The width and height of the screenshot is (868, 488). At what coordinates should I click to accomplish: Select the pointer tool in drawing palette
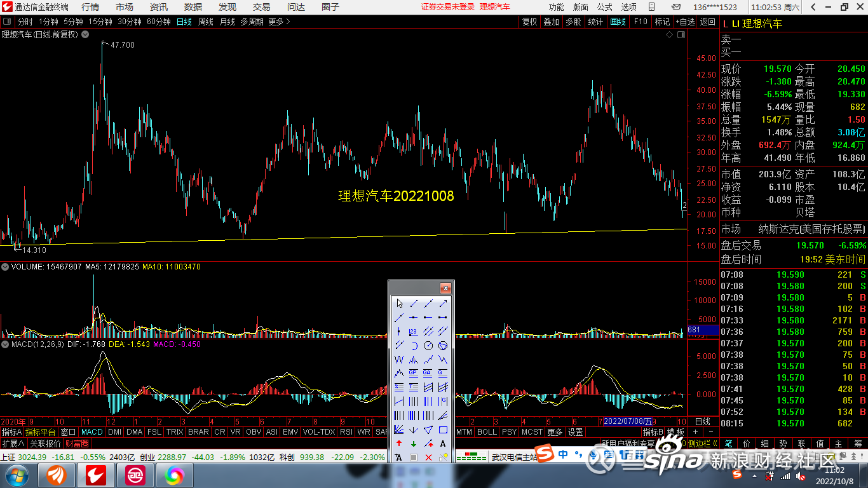click(399, 304)
